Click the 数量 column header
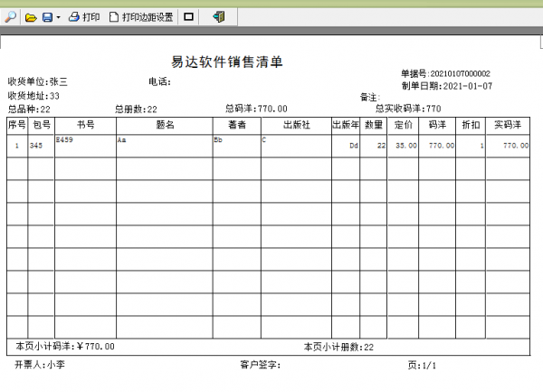 [x=373, y=125]
